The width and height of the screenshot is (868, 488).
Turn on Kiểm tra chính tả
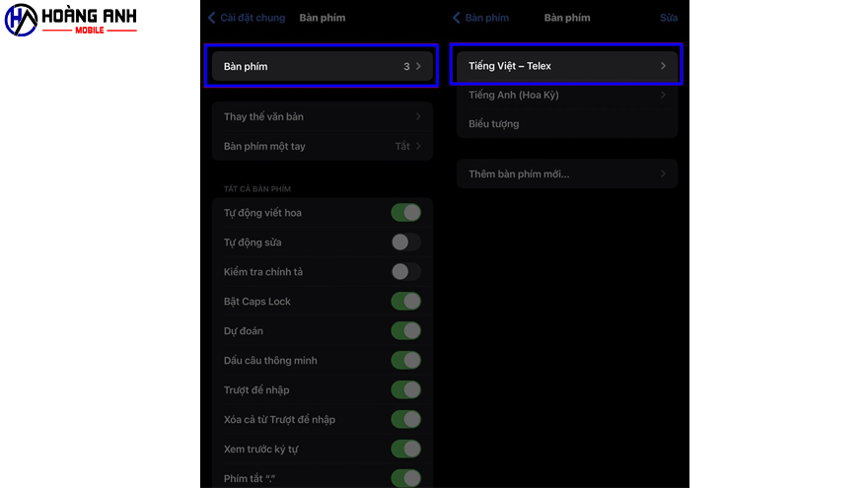click(x=405, y=272)
